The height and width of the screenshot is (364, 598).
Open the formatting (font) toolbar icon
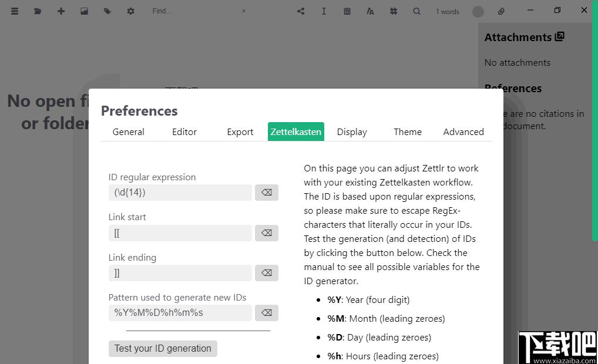pyautogui.click(x=370, y=11)
